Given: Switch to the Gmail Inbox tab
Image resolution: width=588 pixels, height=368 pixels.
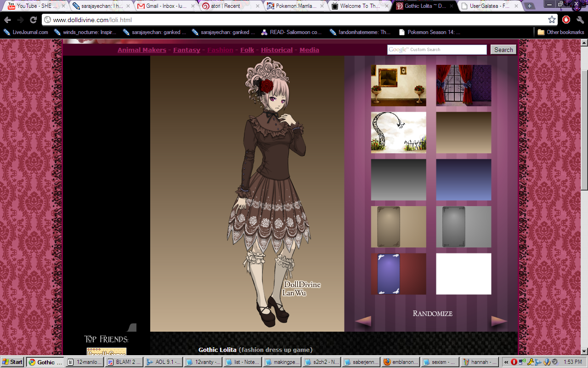Looking at the screenshot, I should tap(163, 6).
